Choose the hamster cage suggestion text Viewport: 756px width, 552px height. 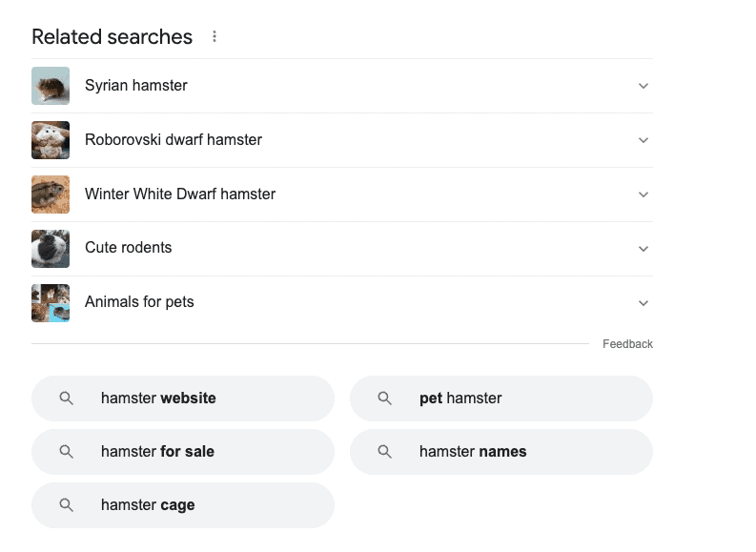148,504
